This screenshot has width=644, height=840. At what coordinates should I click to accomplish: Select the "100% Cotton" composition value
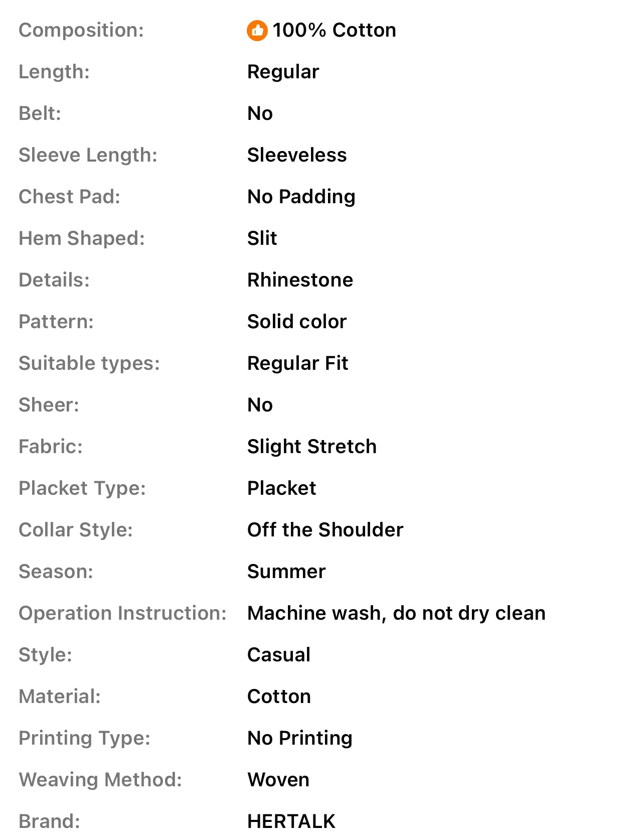click(x=334, y=31)
